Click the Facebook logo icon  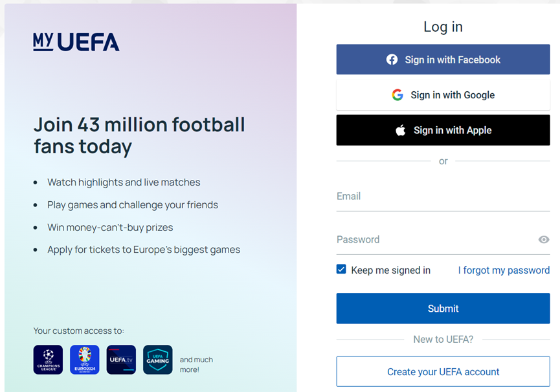[392, 60]
